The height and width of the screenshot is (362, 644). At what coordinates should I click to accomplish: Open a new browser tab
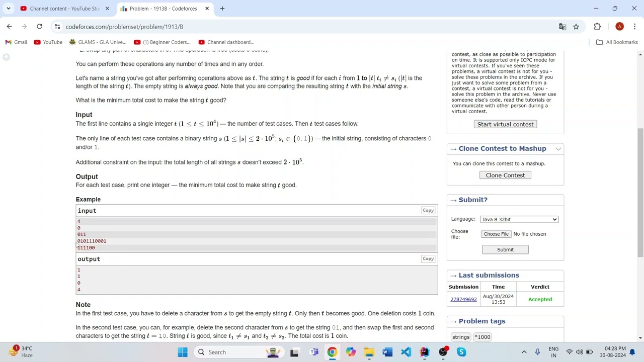click(222, 9)
